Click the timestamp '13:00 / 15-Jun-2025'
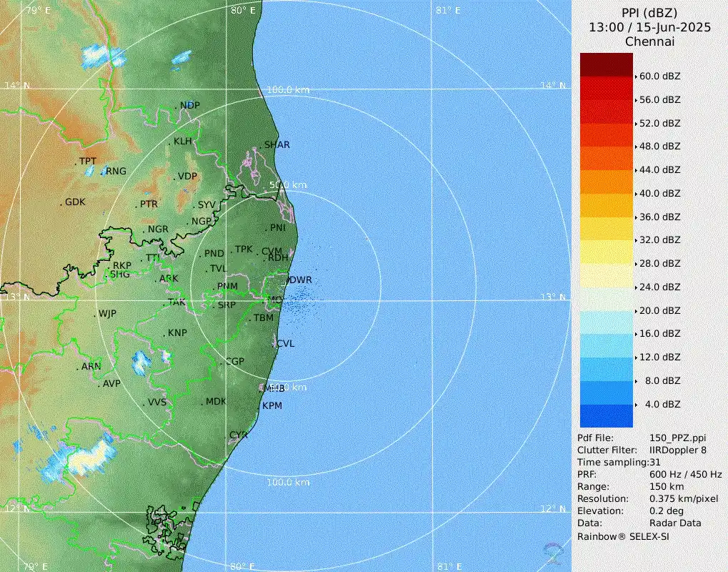728x572 pixels. tap(649, 27)
